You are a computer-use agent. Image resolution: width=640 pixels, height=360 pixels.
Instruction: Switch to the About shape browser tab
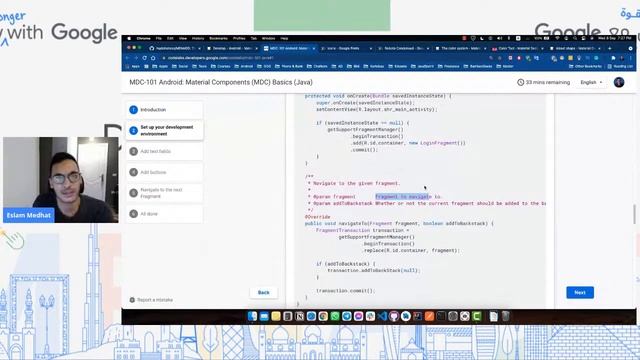tap(575, 48)
